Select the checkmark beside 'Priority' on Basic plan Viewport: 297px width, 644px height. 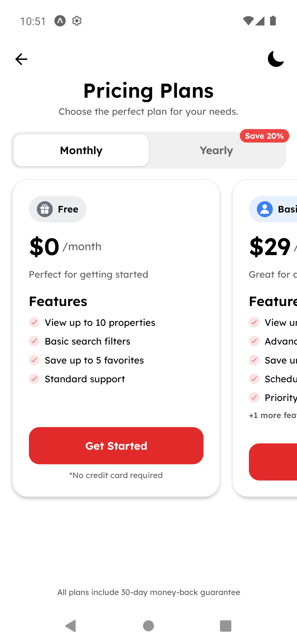pos(254,397)
